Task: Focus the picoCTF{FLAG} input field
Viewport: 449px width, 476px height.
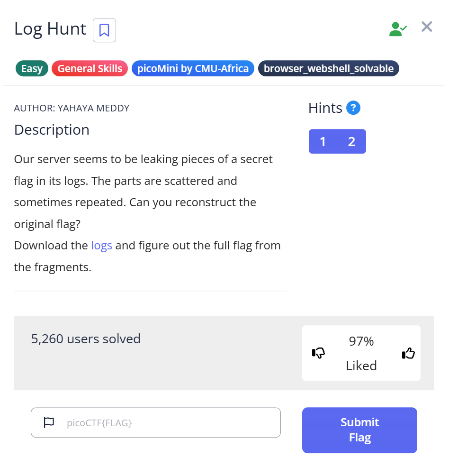Action: [x=166, y=422]
